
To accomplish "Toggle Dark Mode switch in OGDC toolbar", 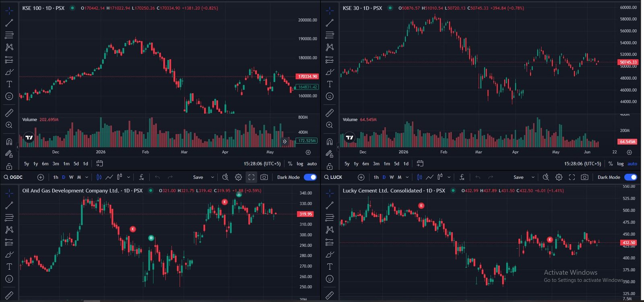I will (x=310, y=177).
